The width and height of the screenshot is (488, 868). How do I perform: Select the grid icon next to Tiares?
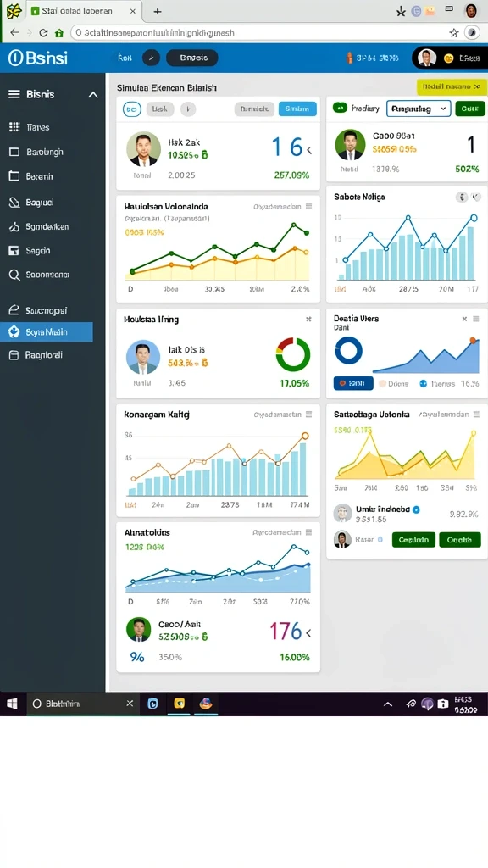[x=14, y=127]
